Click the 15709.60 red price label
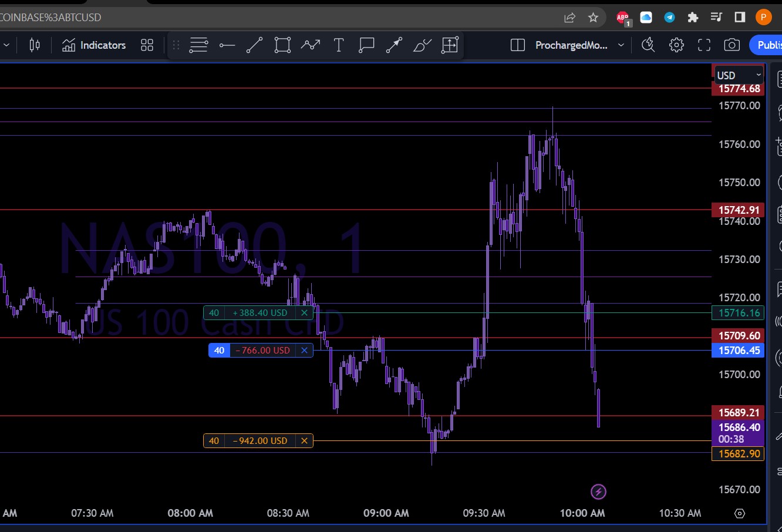Screen dimensions: 782x532 click(738, 335)
